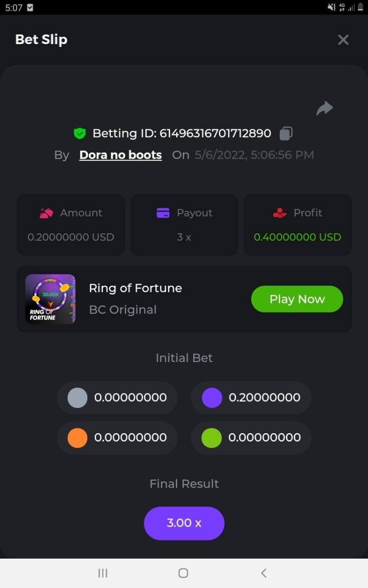Share the bet slip via arrow icon

(x=325, y=108)
